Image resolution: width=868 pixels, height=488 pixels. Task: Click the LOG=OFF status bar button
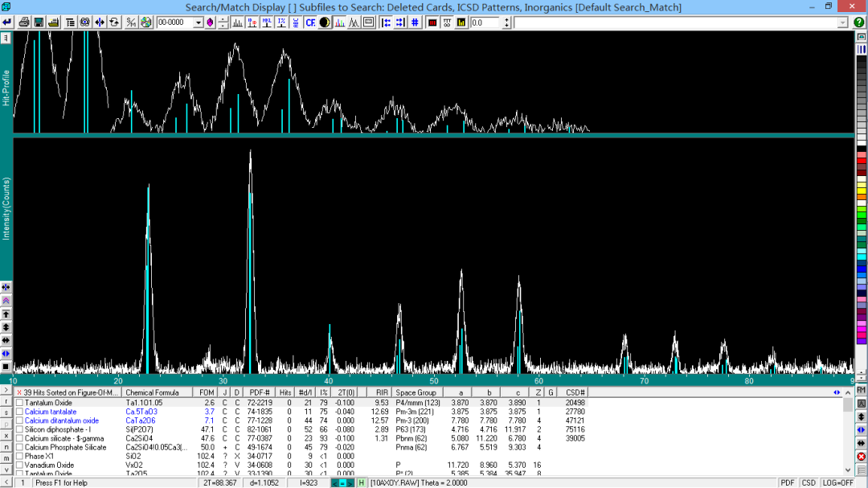click(837, 482)
